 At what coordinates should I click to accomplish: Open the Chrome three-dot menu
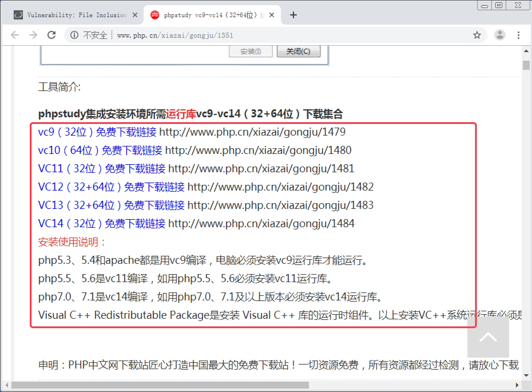pos(518,35)
